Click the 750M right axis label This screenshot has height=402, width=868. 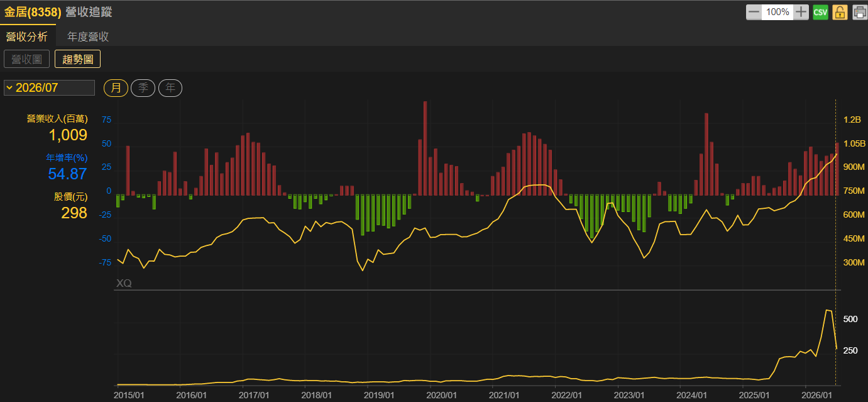(854, 191)
